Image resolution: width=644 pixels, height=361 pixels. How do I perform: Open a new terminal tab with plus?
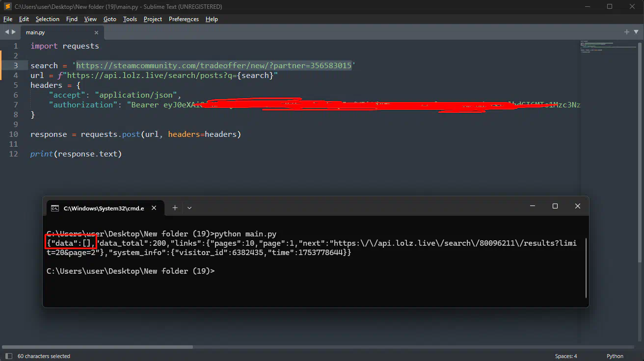click(175, 208)
